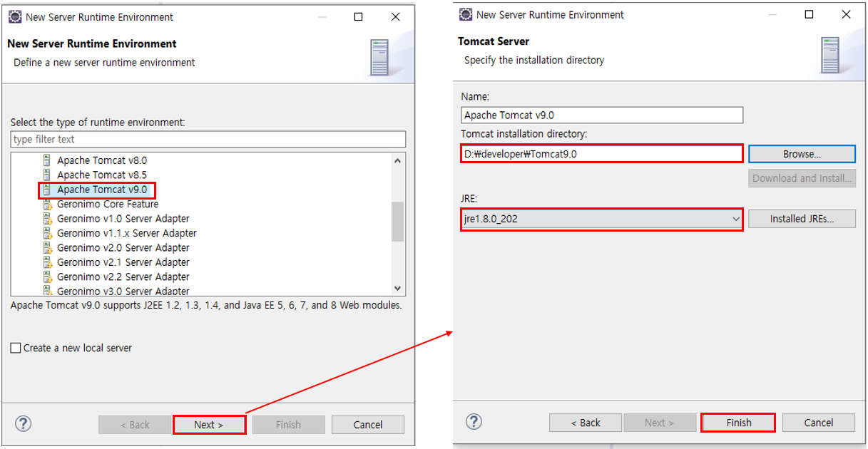Open help in the left runtime dialog
Viewport: 868px width, 449px height.
[x=23, y=424]
